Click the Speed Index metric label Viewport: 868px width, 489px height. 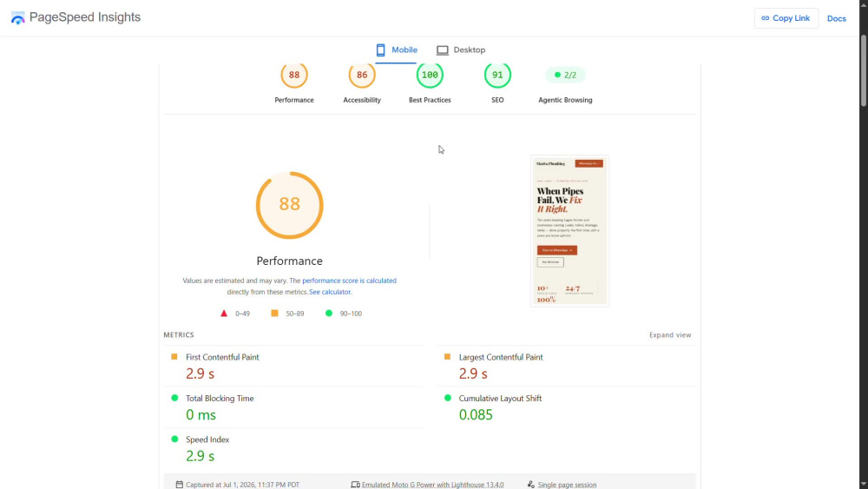207,439
